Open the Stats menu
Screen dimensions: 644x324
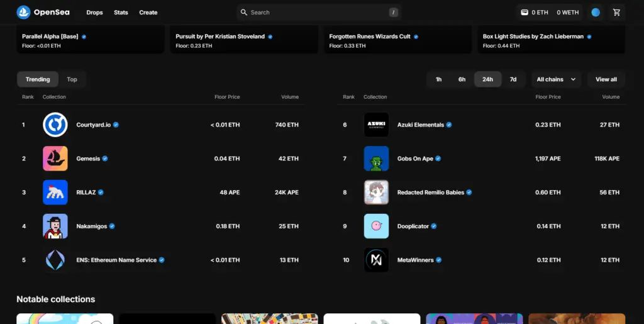coord(121,13)
